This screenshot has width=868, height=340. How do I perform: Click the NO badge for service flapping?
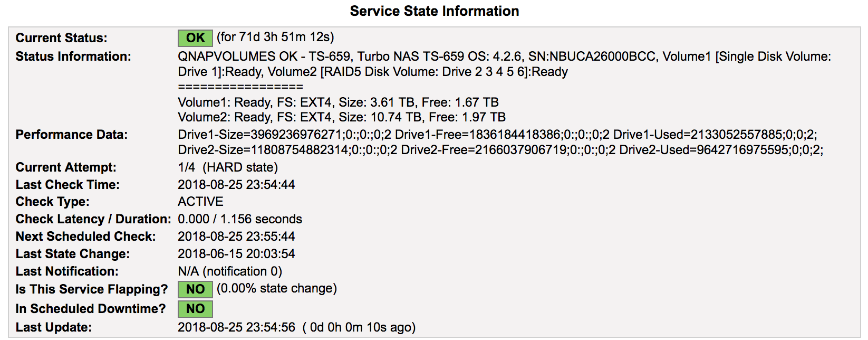click(195, 289)
